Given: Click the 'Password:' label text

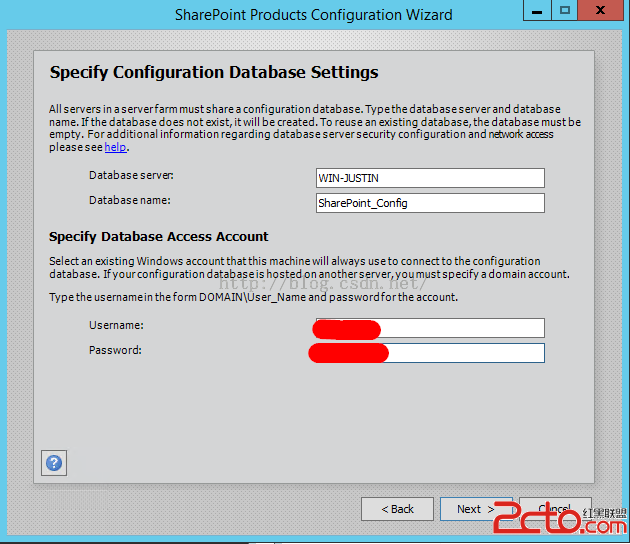Looking at the screenshot, I should [x=115, y=350].
